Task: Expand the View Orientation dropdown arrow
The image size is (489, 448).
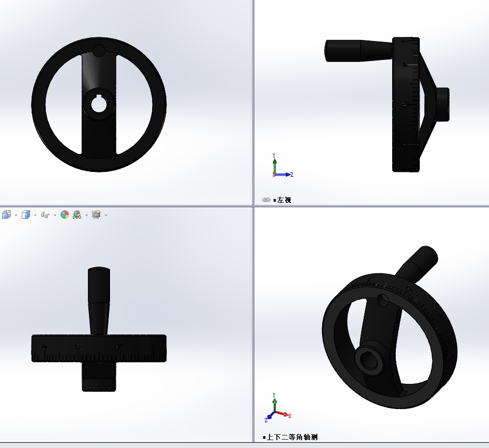Action: coord(16,215)
